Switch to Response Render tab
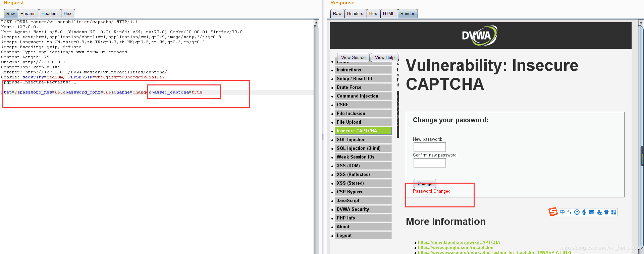Viewport: 644px width, 254px height. (407, 13)
